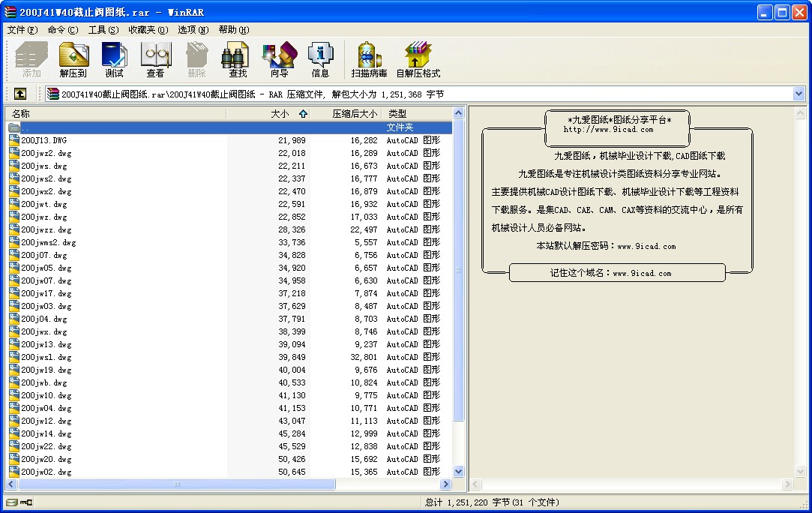Select the parent folder ".." row
The image size is (812, 513).
[x=229, y=127]
